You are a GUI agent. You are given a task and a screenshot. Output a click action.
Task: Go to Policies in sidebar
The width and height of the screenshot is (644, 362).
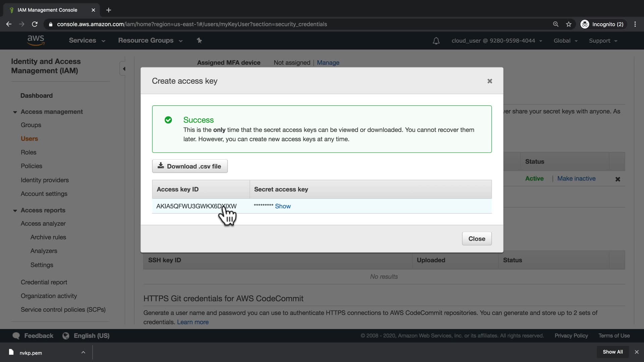click(x=32, y=166)
